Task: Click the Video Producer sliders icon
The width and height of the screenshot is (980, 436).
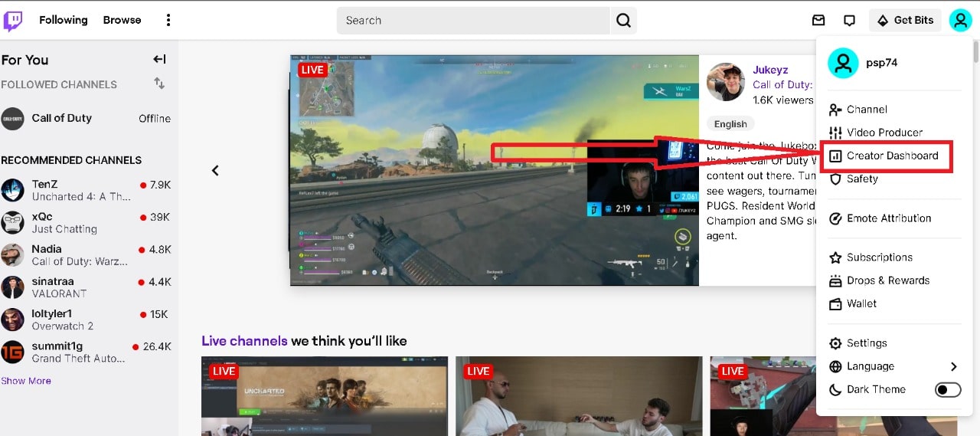Action: click(835, 133)
